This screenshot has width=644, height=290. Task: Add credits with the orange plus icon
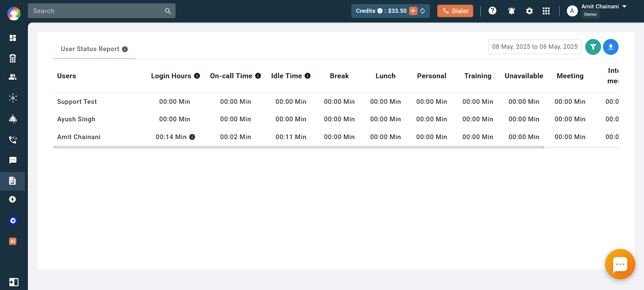(413, 11)
